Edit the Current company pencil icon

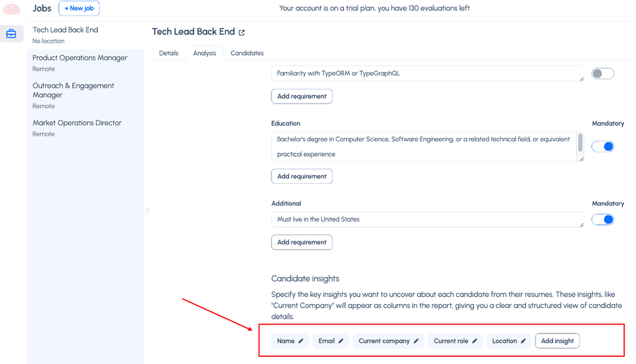[x=416, y=341]
